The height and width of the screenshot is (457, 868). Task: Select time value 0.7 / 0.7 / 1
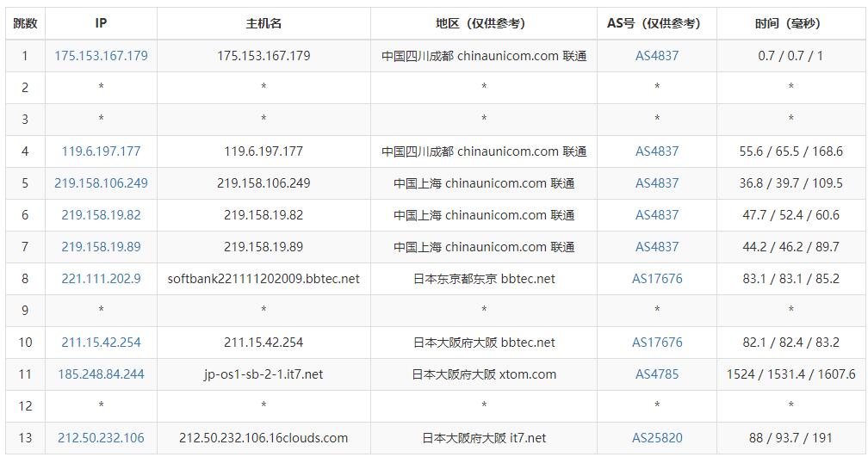(790, 56)
